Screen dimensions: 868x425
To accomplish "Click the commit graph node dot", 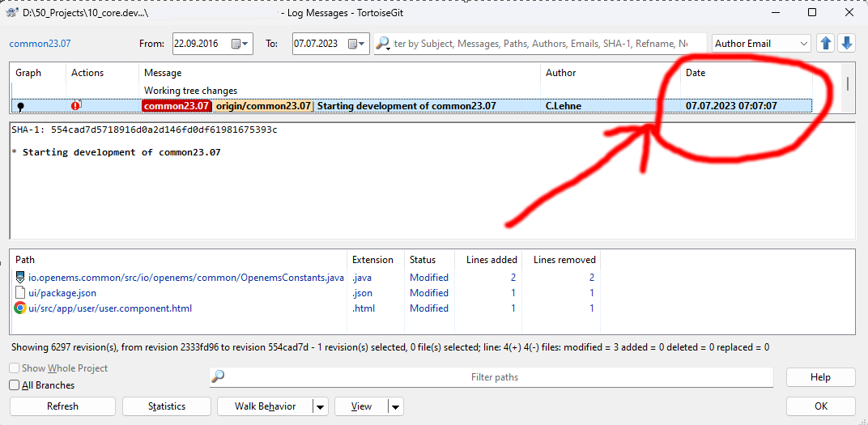I will tap(22, 106).
